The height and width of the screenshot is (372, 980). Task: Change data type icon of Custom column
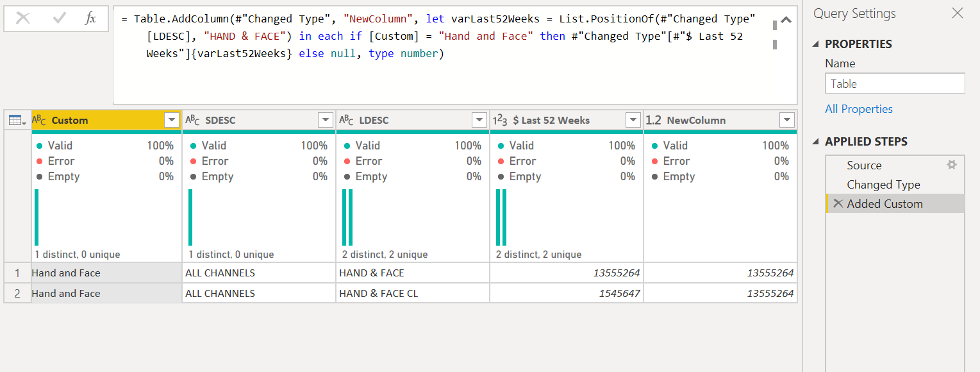pos(39,120)
